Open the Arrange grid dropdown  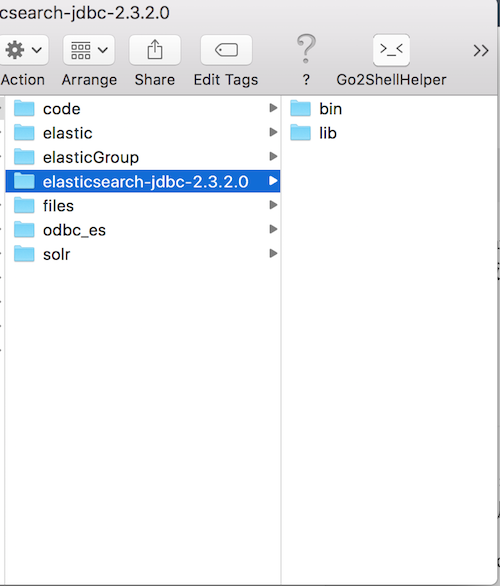tap(89, 50)
